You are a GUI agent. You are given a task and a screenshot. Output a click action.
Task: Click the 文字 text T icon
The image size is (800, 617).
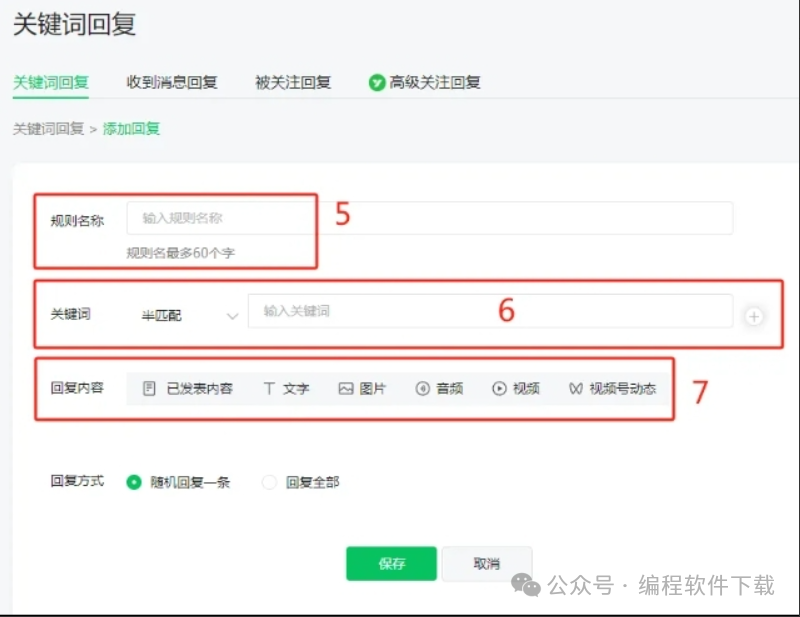[x=269, y=389]
